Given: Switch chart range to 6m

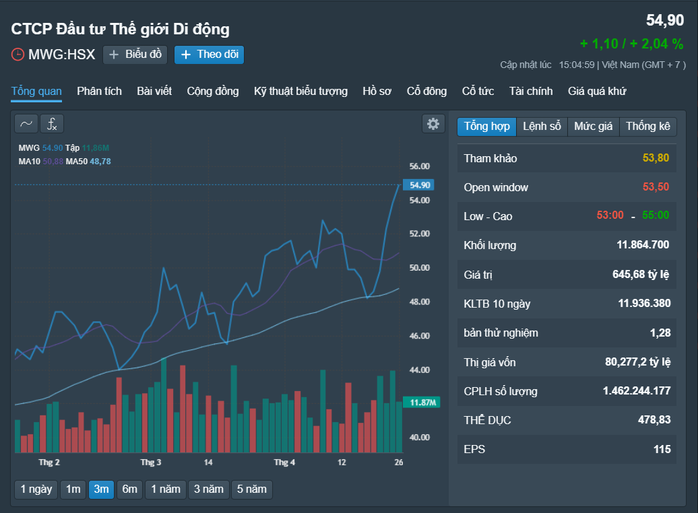Looking at the screenshot, I should tap(130, 489).
